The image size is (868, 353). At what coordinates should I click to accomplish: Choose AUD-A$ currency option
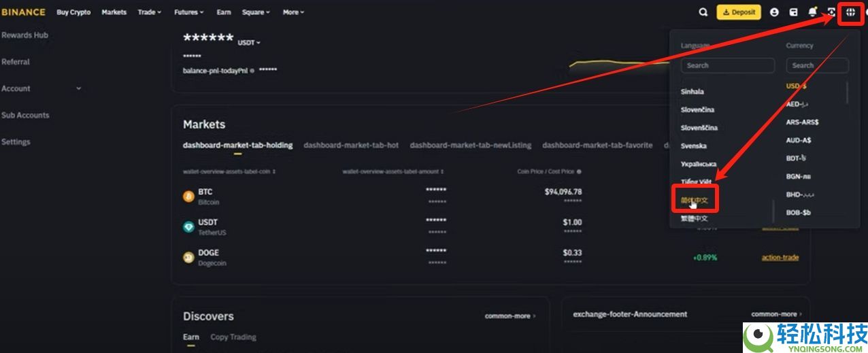coord(798,140)
